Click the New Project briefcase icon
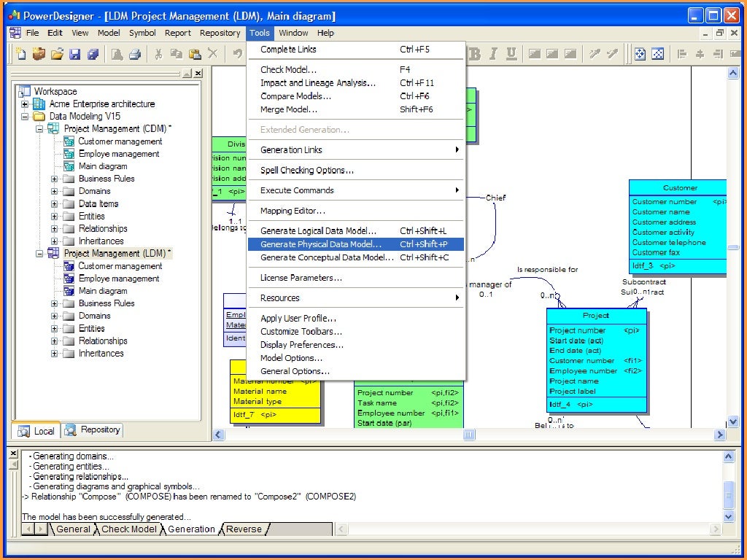 pyautogui.click(x=39, y=54)
